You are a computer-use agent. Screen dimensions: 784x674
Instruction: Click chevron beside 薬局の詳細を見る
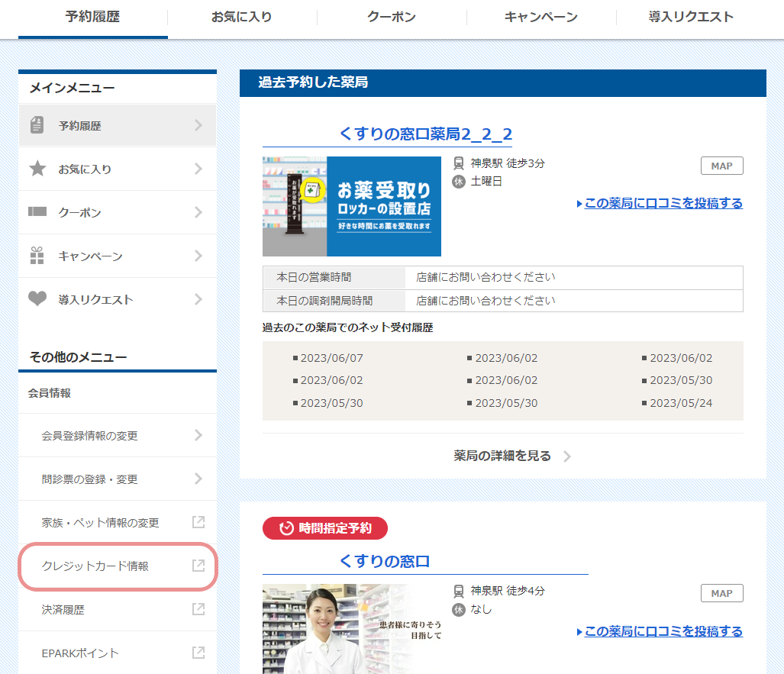[x=567, y=456]
